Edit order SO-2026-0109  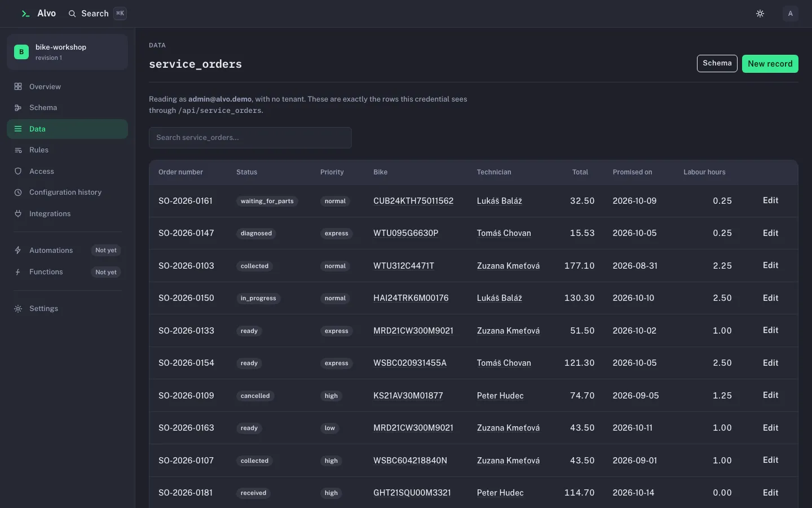coord(770,395)
